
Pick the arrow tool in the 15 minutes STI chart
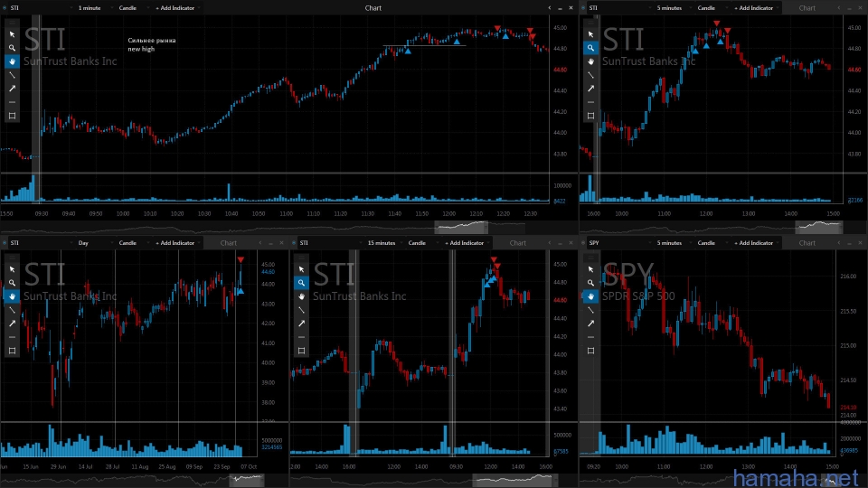pyautogui.click(x=301, y=324)
